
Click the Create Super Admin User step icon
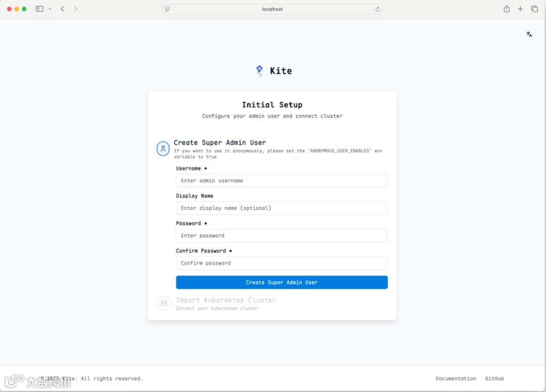point(163,149)
